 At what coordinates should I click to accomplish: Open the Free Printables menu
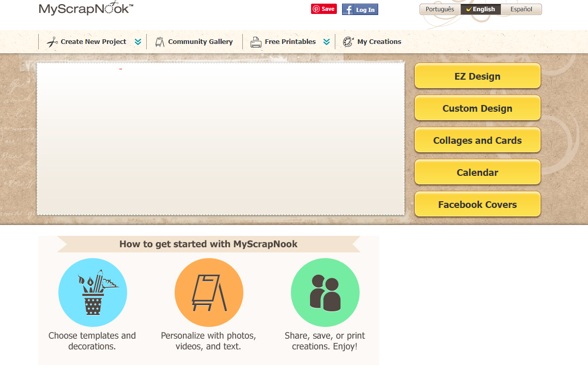click(x=290, y=42)
